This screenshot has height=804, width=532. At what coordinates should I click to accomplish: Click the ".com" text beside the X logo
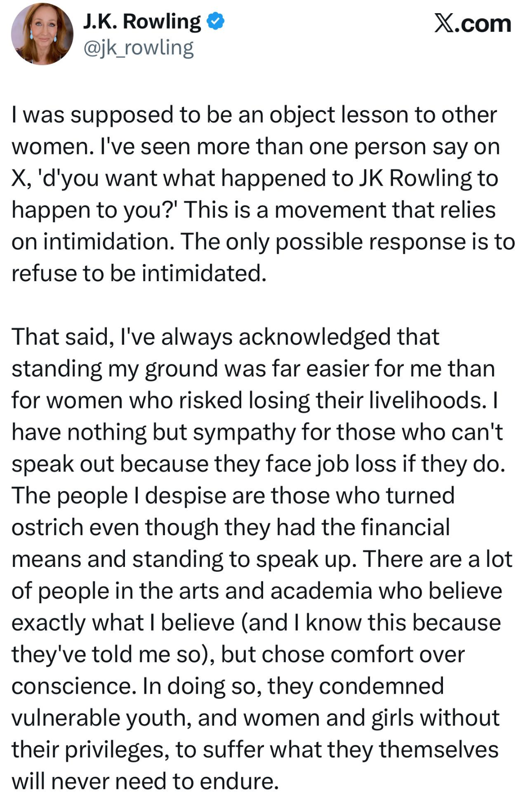point(482,23)
